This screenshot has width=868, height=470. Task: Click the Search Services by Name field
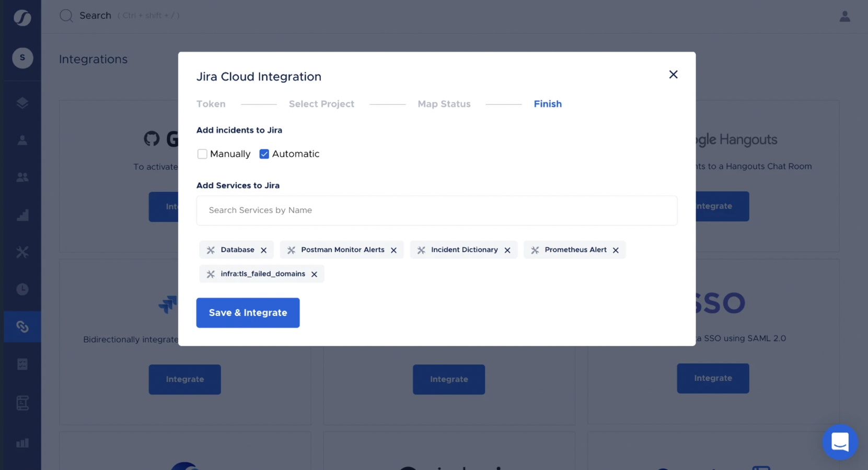(x=437, y=210)
